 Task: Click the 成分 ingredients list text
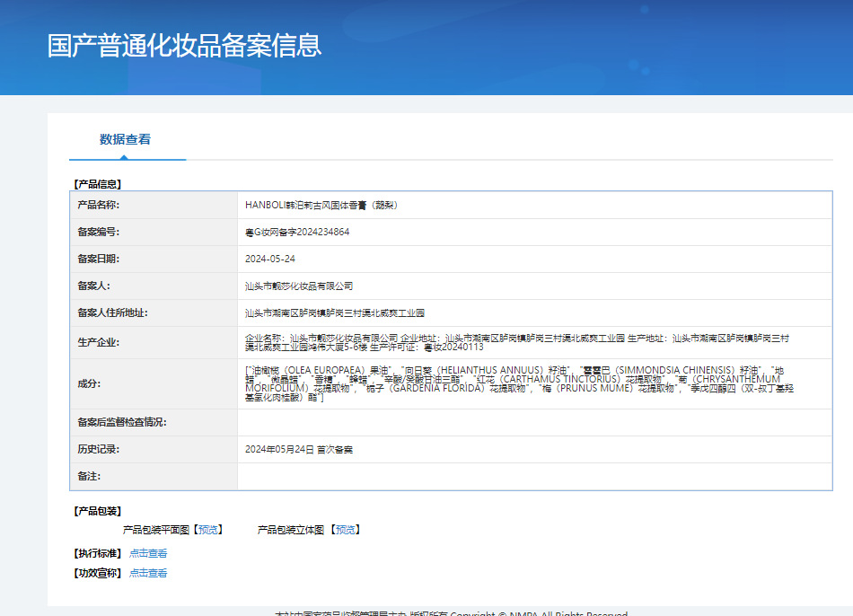point(519,383)
